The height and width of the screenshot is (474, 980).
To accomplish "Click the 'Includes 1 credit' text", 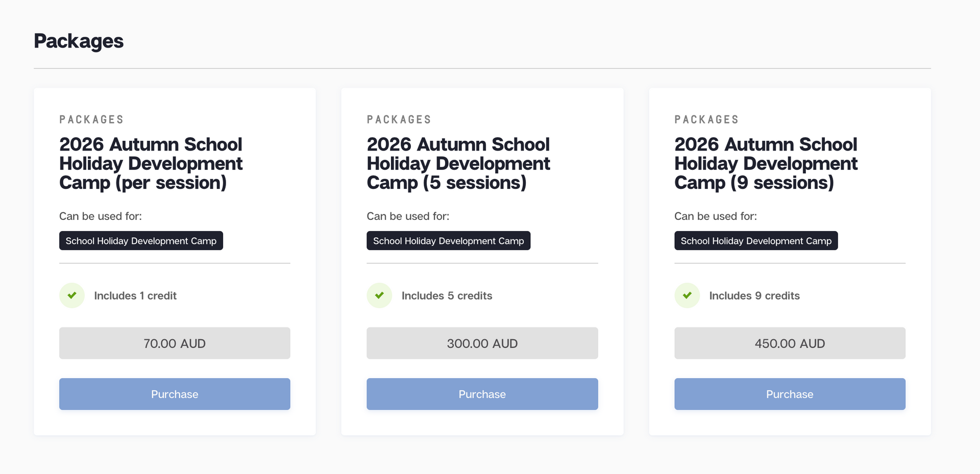I will click(x=135, y=296).
